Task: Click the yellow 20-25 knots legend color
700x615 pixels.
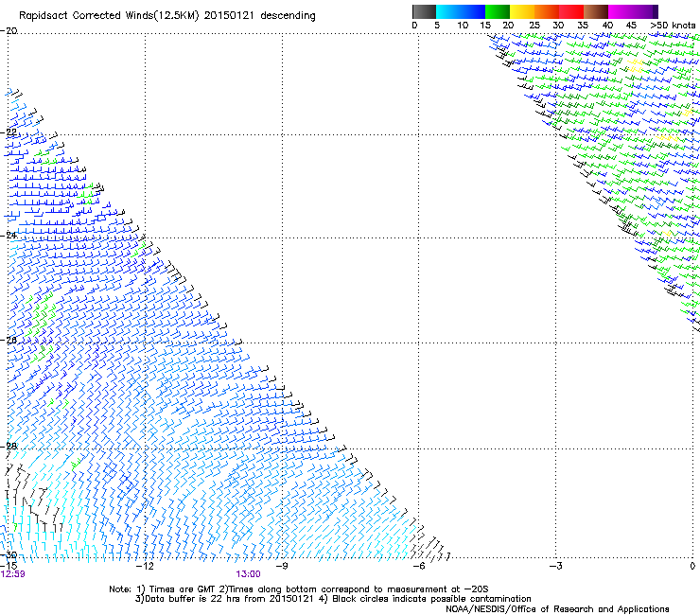Action: [x=522, y=11]
